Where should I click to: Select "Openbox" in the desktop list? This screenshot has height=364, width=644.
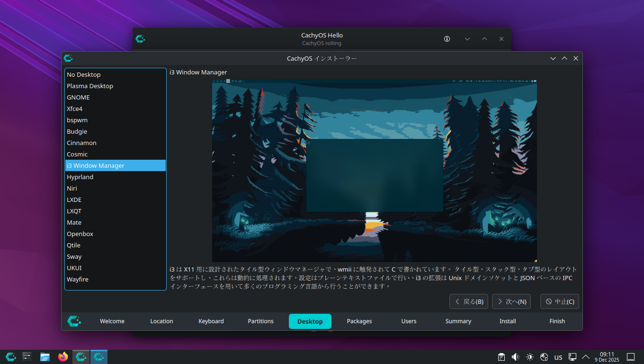116,234
